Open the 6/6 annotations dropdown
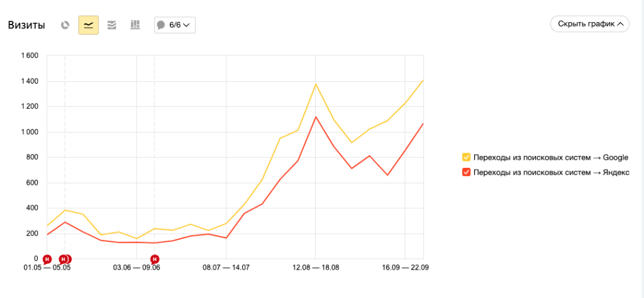644x298 pixels. [x=175, y=25]
